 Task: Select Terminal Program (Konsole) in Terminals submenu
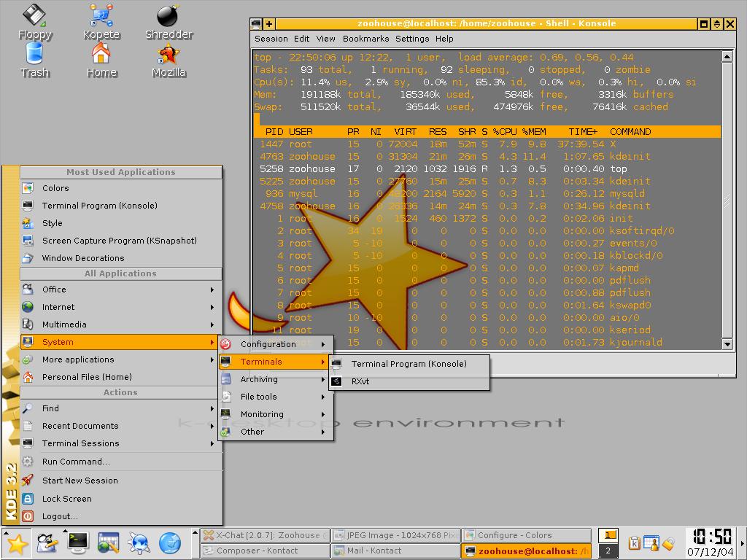[x=409, y=364]
